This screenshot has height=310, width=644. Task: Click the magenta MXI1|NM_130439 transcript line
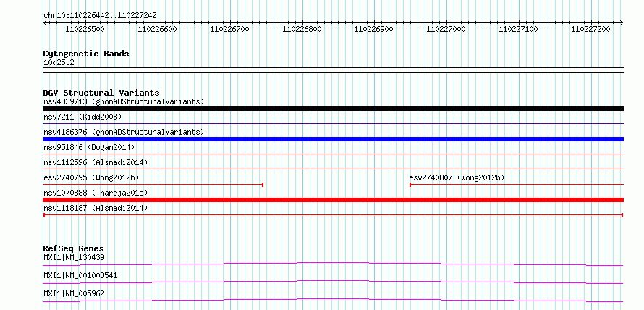pos(333,264)
